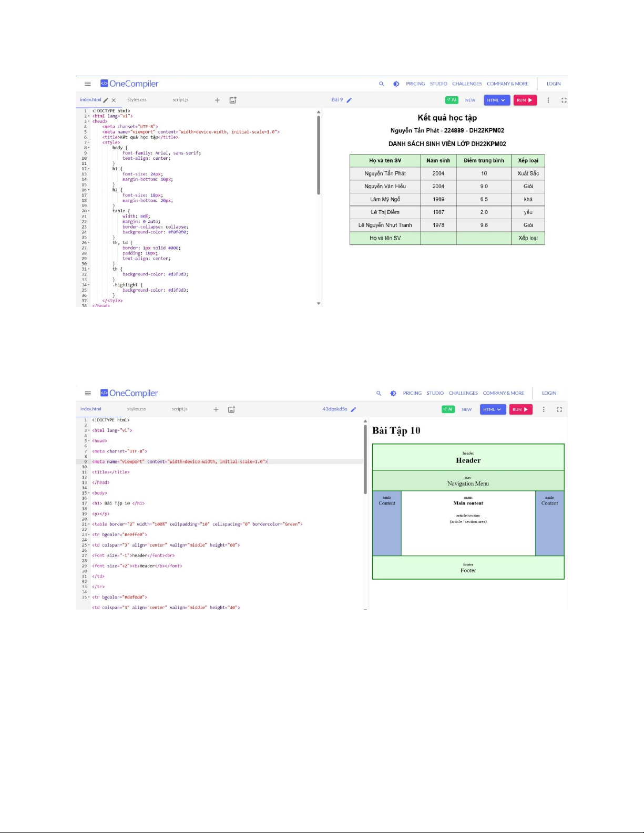Click the 'Xuất Sắc' table cell
The height and width of the screenshot is (833, 644).
tap(528, 173)
